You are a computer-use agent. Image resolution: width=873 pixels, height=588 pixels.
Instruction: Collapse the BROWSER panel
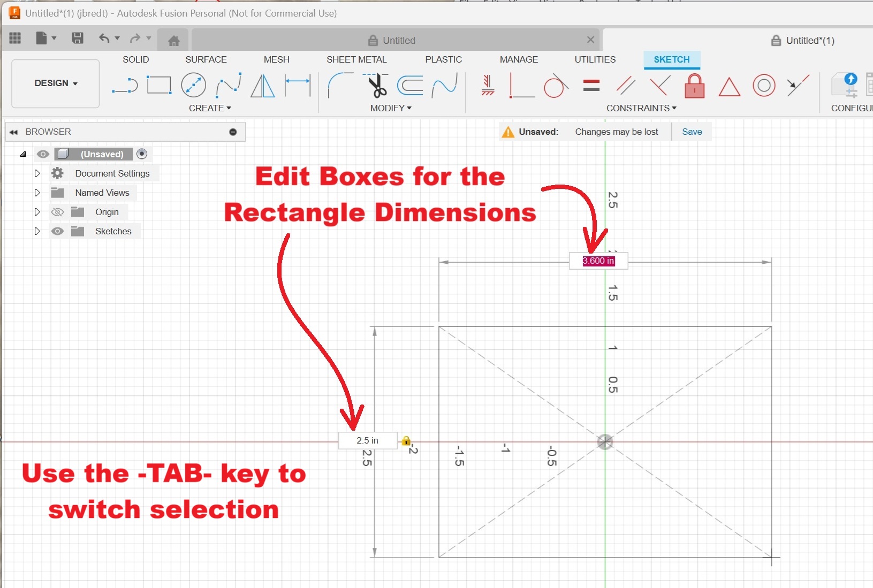(x=14, y=132)
